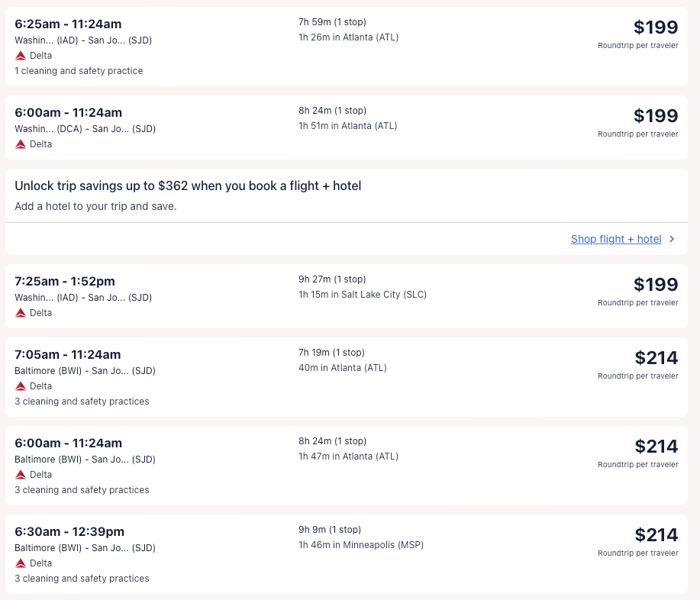Select the 7:25am - 1:52pm flight card
Image resolution: width=700 pixels, height=600 pixels.
pyautogui.click(x=65, y=282)
